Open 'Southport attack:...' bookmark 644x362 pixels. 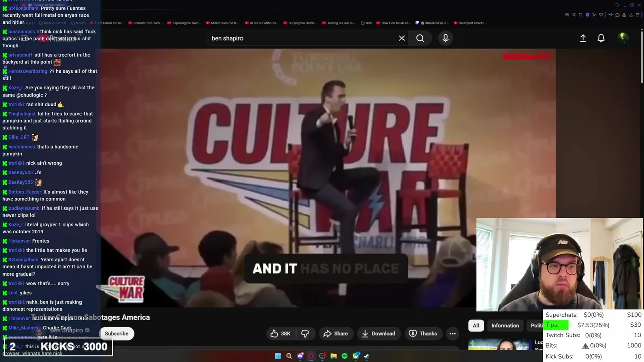click(x=469, y=23)
